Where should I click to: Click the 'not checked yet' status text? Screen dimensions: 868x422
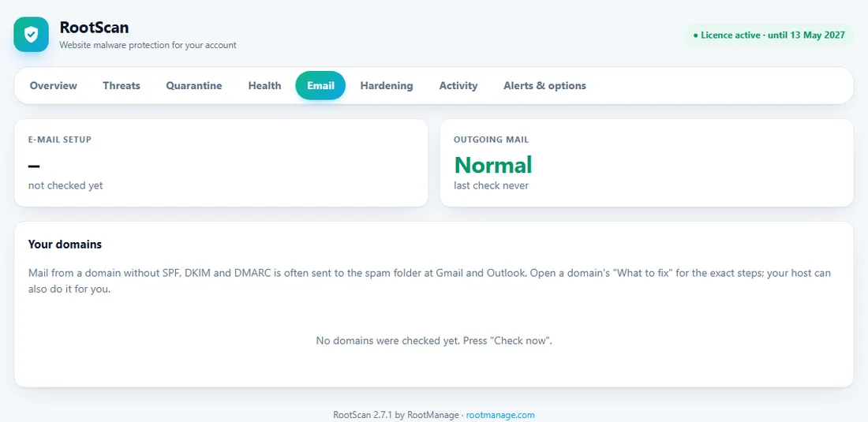point(65,186)
